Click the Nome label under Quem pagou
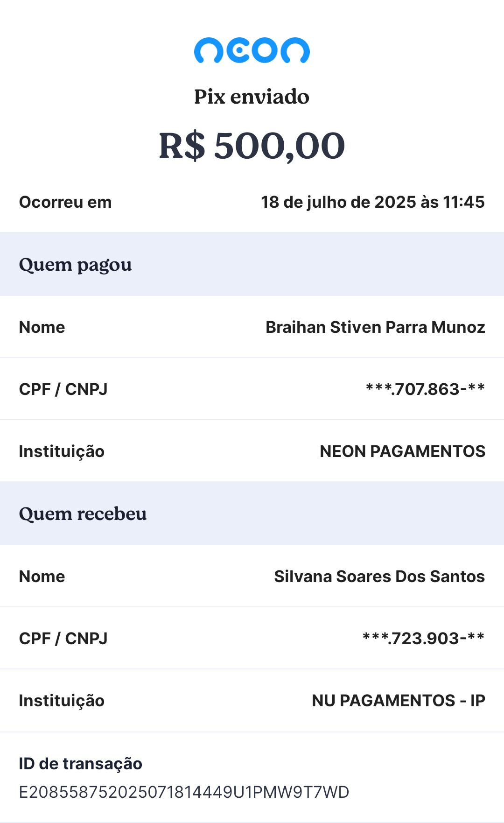The image size is (504, 823). tap(42, 327)
